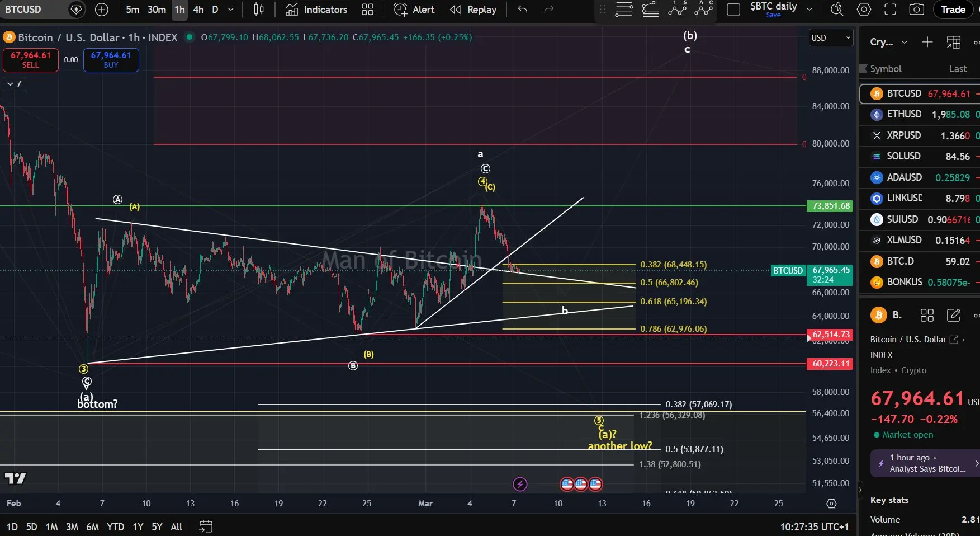The height and width of the screenshot is (536, 980).
Task: Collapse the right sidebar panel arrow
Action: 860,491
